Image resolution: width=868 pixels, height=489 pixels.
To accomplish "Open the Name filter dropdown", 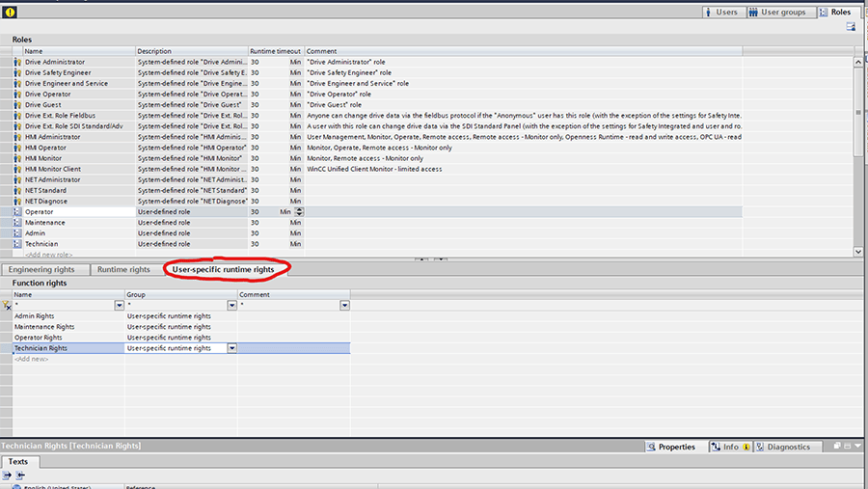I will point(119,305).
